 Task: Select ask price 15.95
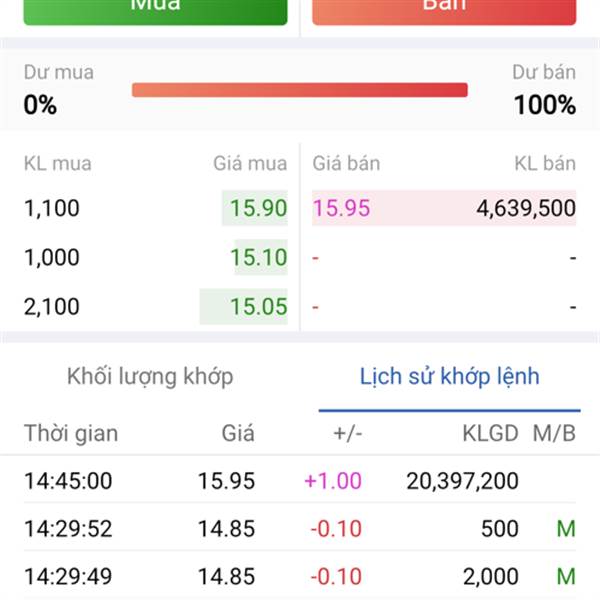[x=342, y=209]
